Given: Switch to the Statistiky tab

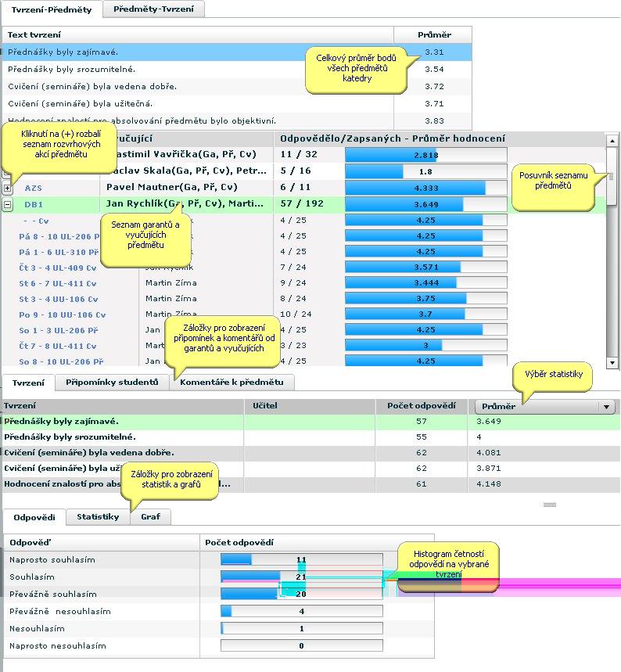Looking at the screenshot, I should point(98,517).
